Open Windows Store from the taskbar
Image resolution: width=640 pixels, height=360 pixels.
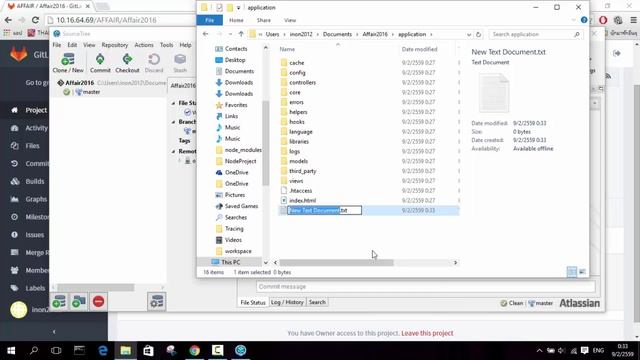pos(148,351)
